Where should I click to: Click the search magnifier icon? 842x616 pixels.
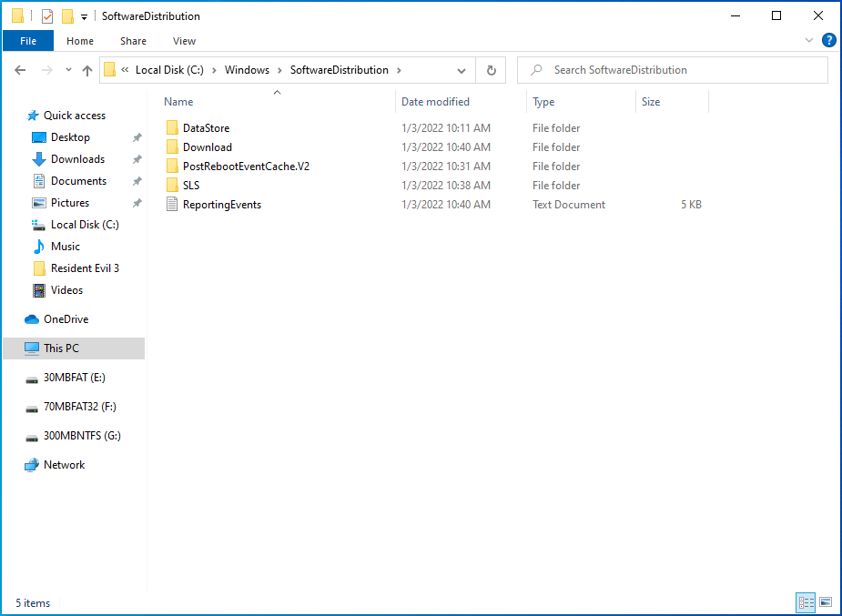click(x=536, y=70)
